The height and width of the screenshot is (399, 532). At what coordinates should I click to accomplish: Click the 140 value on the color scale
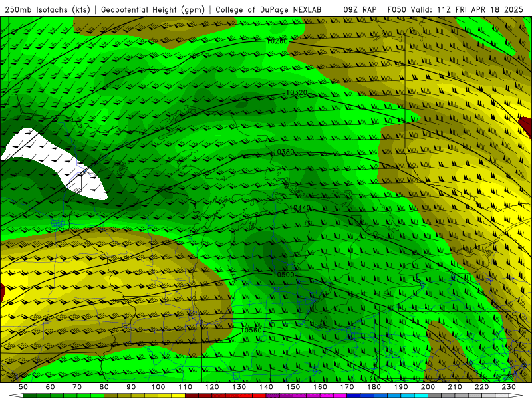[x=267, y=387]
